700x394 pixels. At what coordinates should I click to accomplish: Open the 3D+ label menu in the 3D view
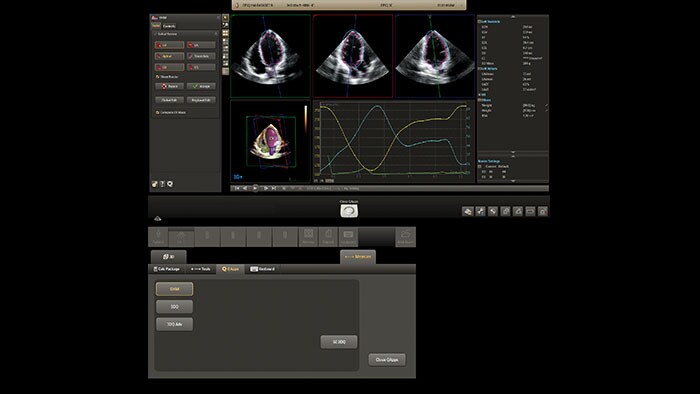click(238, 177)
